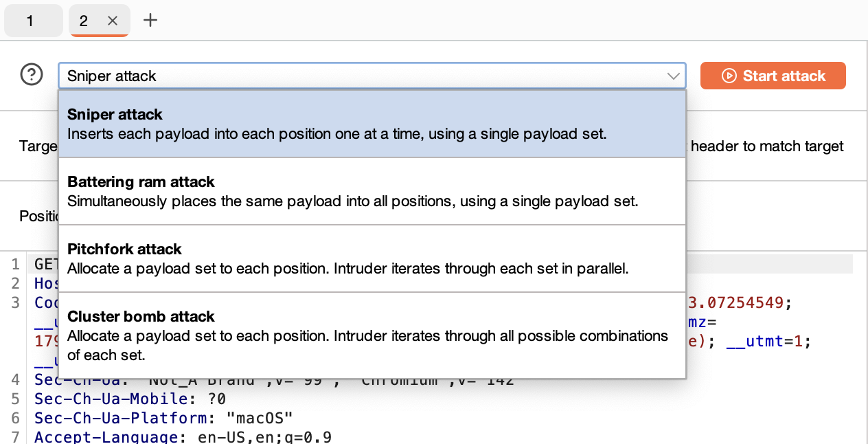Click the Sec-Ch-Ua-Mobile header line in editor

click(x=130, y=399)
